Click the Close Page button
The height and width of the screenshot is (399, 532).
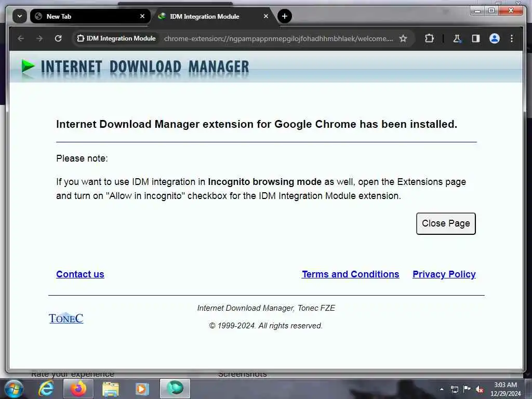tap(446, 223)
